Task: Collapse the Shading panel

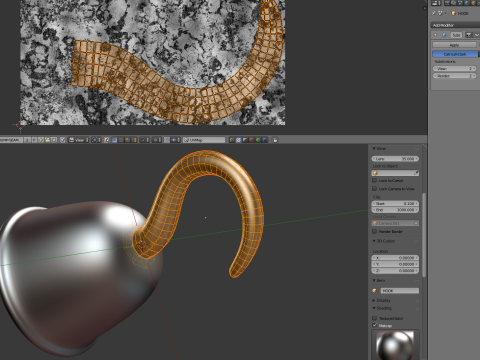Action: (x=374, y=308)
